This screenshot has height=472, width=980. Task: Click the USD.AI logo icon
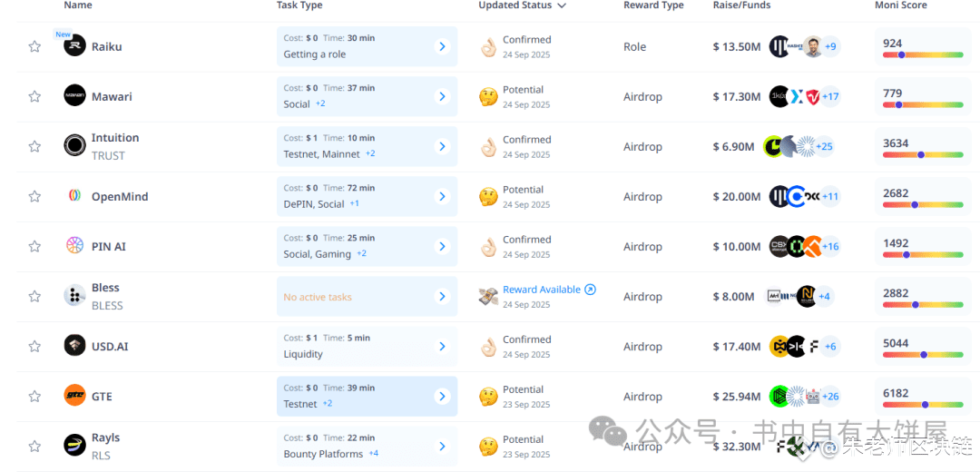click(74, 346)
